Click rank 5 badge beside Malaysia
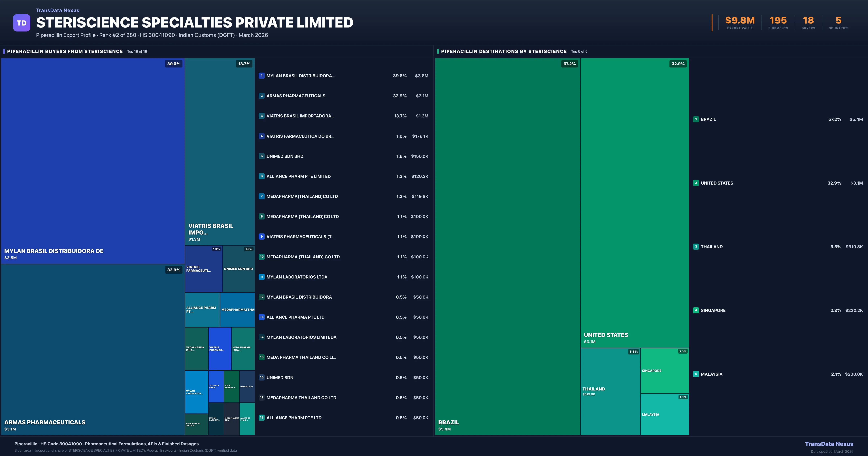 (696, 374)
